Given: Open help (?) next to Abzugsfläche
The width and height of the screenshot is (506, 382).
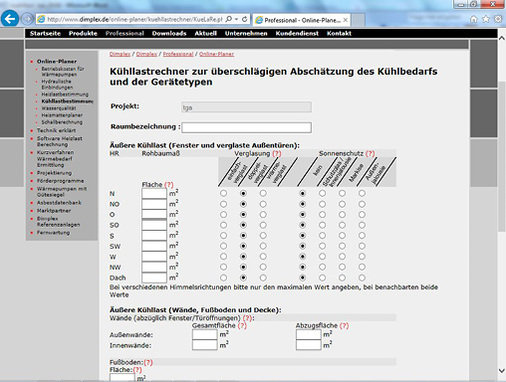Looking at the screenshot, I should tap(344, 325).
